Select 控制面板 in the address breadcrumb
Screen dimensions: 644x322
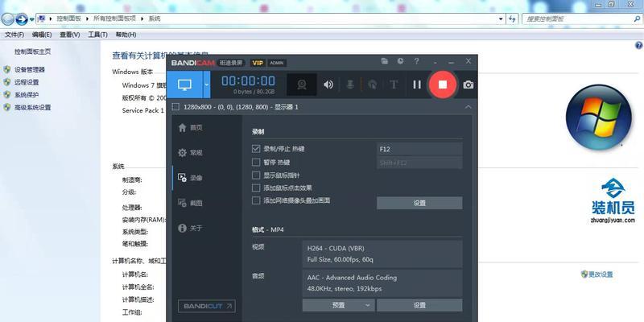69,19
